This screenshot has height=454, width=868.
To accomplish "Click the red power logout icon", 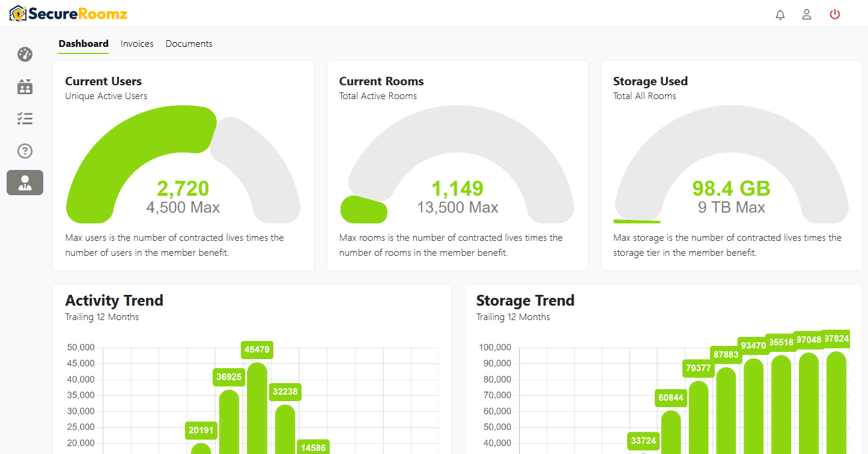I will [835, 14].
